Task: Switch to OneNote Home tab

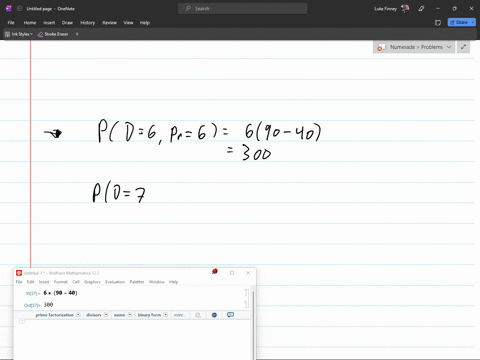Action: point(30,23)
